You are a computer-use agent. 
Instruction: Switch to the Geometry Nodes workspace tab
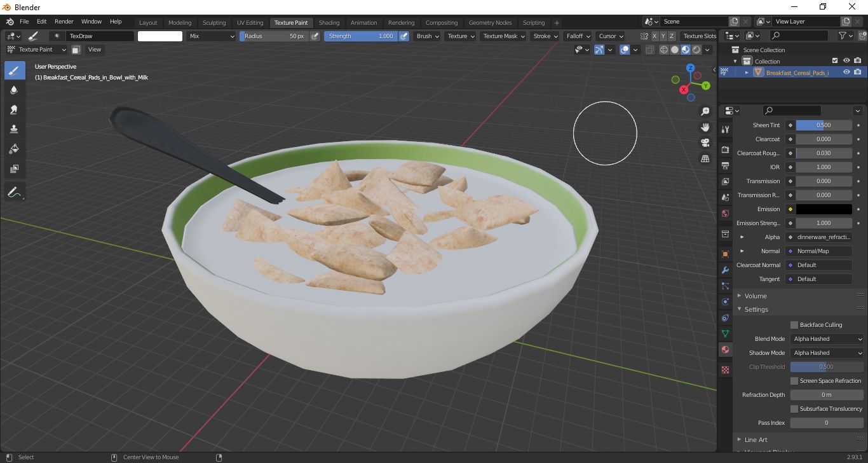pos(490,23)
